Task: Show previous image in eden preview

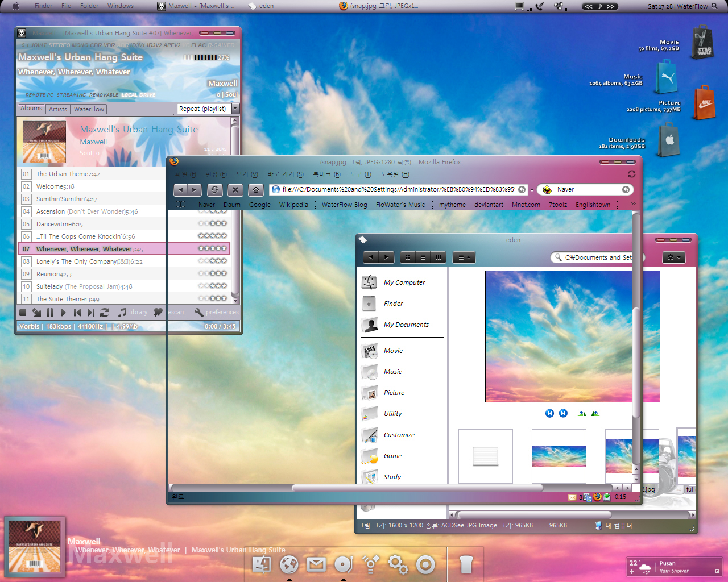Action: (549, 413)
